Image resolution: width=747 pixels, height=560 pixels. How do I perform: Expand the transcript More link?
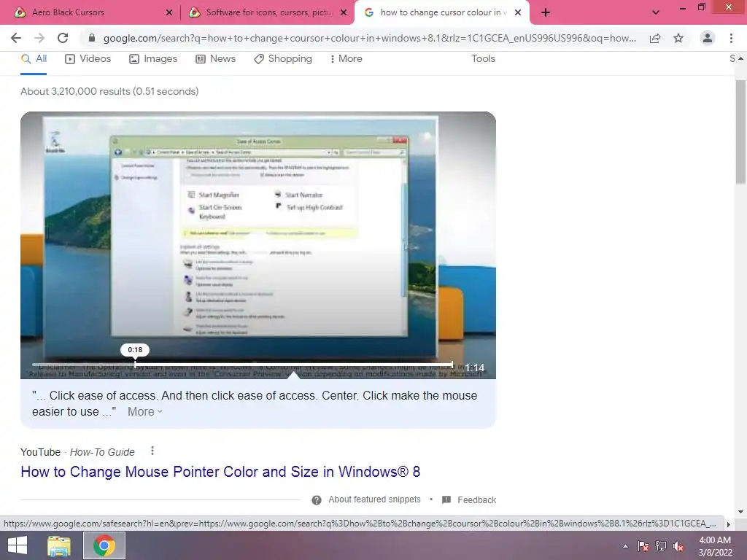[x=145, y=411]
